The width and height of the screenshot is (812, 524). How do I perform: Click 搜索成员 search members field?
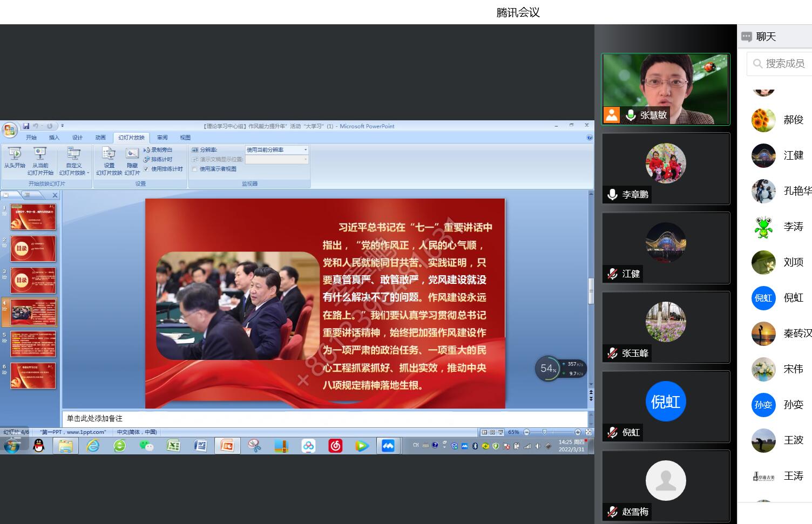tap(780, 64)
